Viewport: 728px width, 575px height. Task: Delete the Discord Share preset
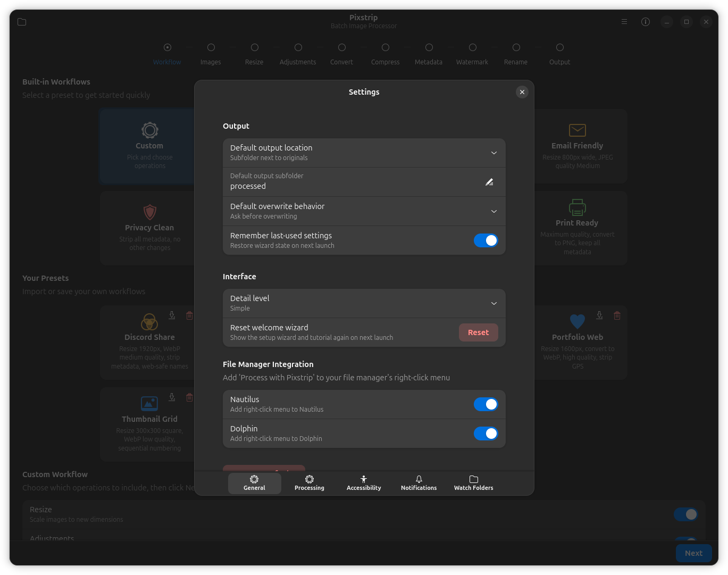(189, 315)
